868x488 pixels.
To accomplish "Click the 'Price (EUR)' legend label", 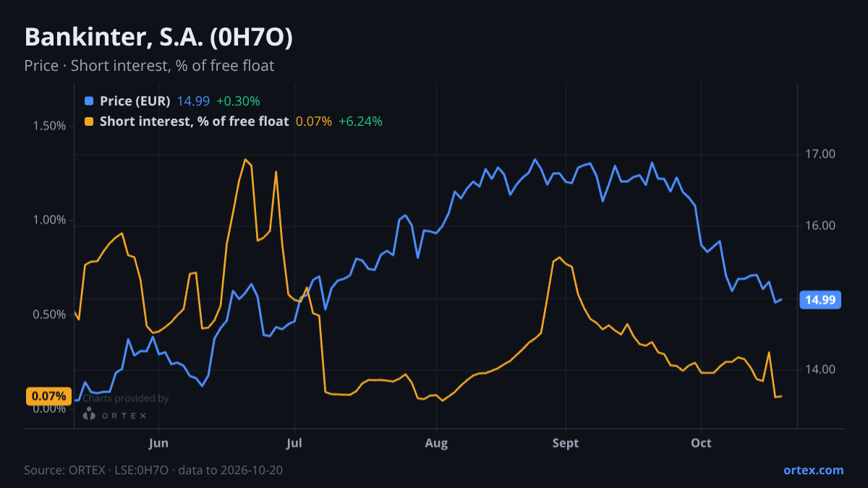I will (135, 101).
